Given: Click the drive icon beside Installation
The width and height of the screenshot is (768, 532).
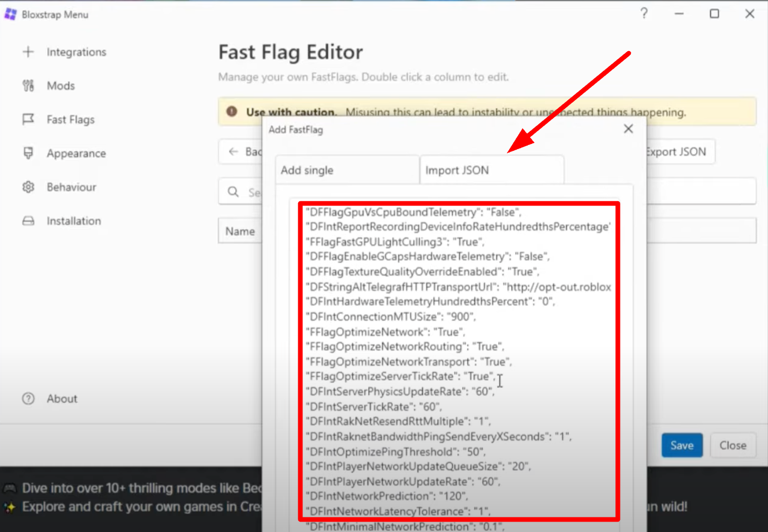Looking at the screenshot, I should [x=28, y=221].
